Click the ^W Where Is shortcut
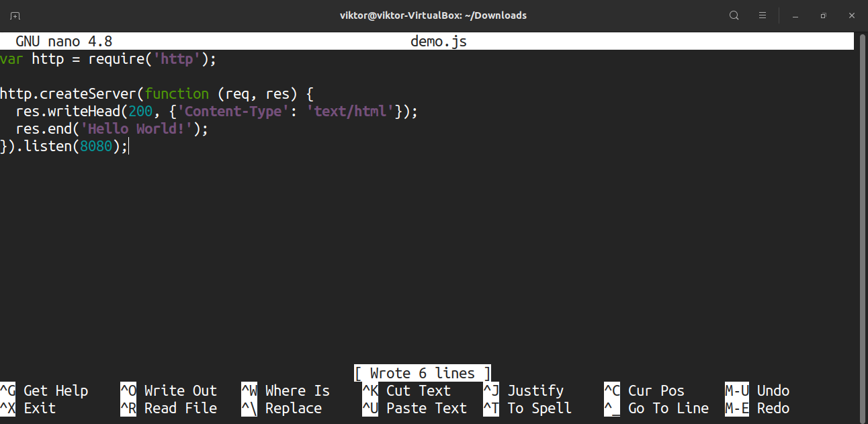Screen dimensions: 868x424 coord(286,391)
